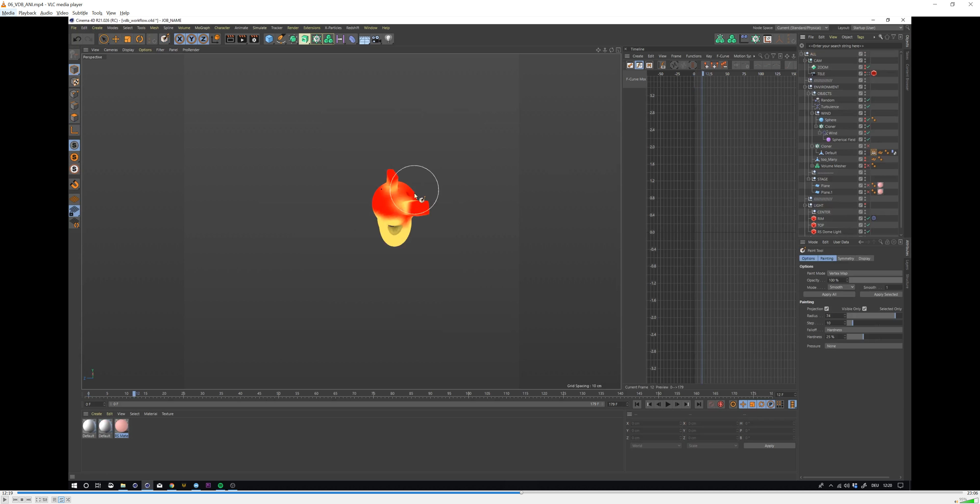This screenshot has height=504, width=980.
Task: Open the Falloff Hardness dropdown
Action: [x=863, y=330]
